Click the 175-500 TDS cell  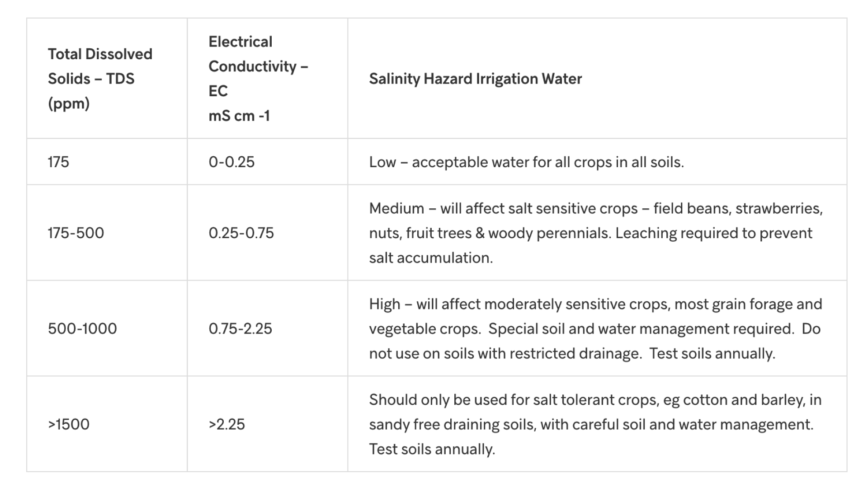(x=107, y=232)
